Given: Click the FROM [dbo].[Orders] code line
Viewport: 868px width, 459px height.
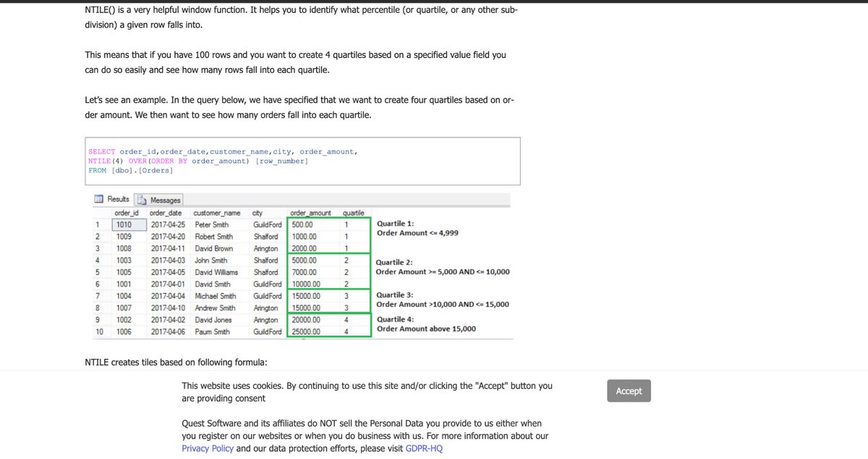Looking at the screenshot, I should pyautogui.click(x=130, y=170).
